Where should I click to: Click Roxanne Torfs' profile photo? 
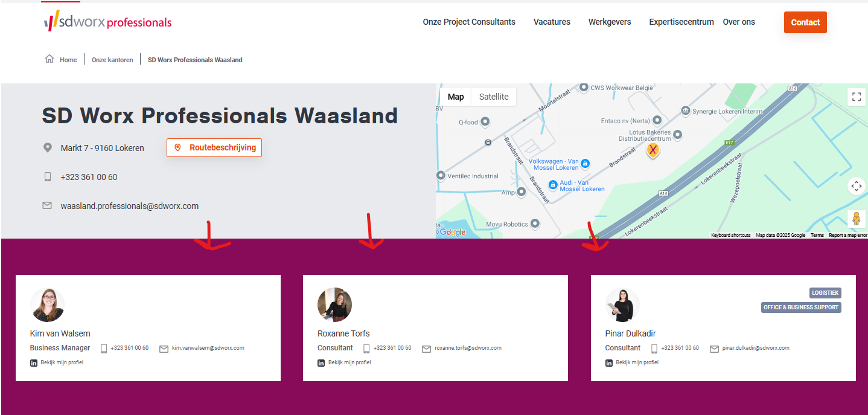click(334, 304)
